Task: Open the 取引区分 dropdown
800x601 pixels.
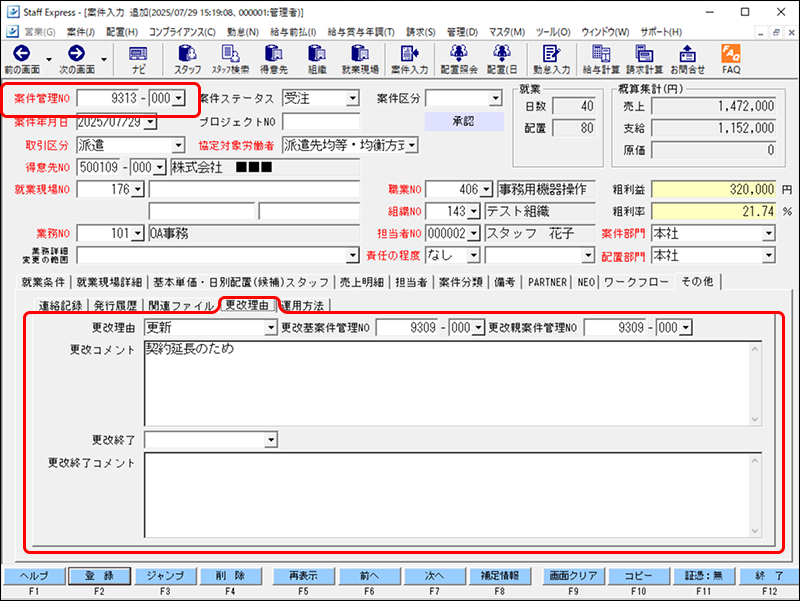Action: point(178,145)
